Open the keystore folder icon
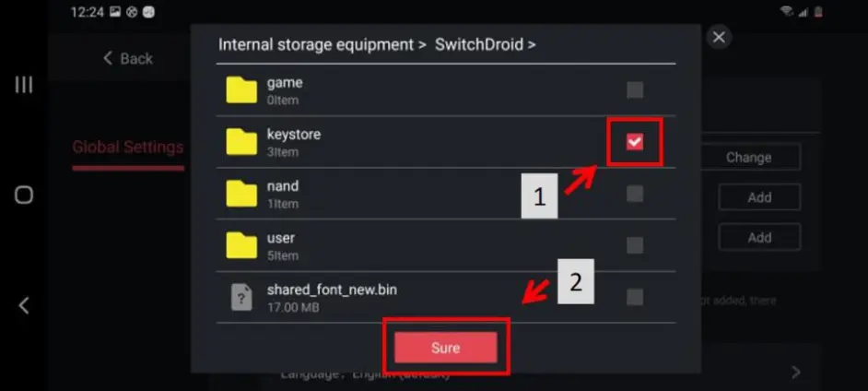Viewport: 868px width, 391px height. pos(241,141)
